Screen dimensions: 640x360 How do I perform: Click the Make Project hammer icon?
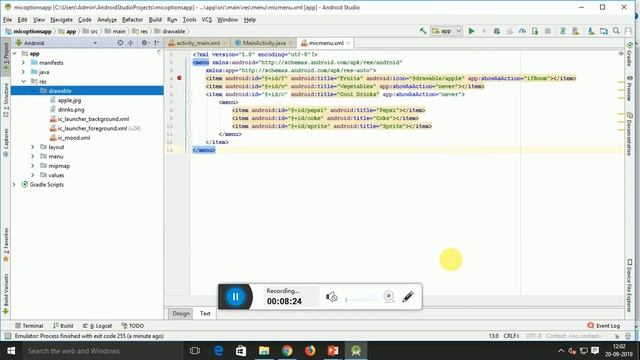(x=423, y=31)
